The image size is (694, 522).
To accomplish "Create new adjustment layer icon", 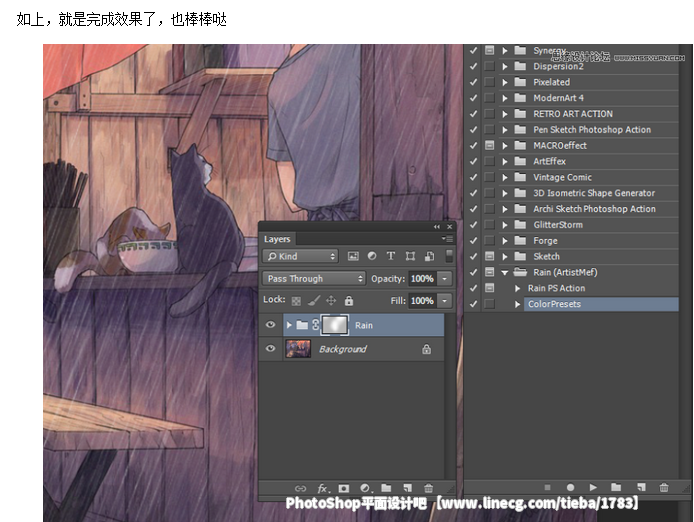I will (x=366, y=488).
